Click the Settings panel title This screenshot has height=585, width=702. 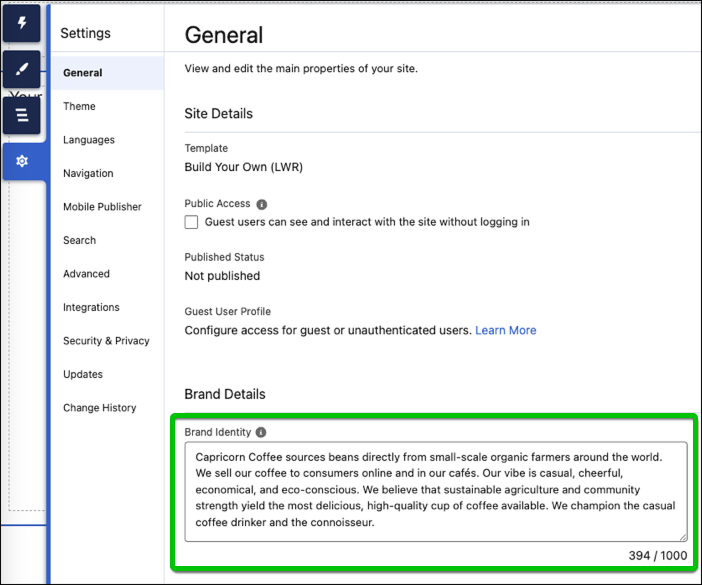pos(86,33)
